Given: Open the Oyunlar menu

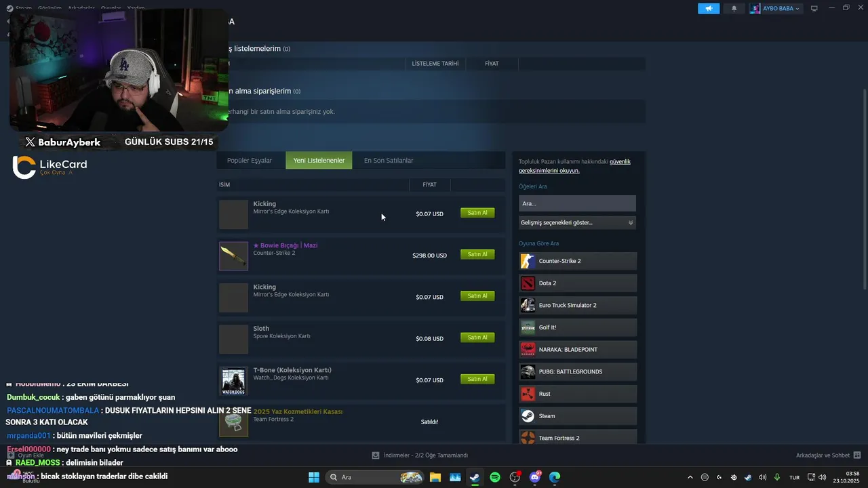Looking at the screenshot, I should [x=111, y=8].
